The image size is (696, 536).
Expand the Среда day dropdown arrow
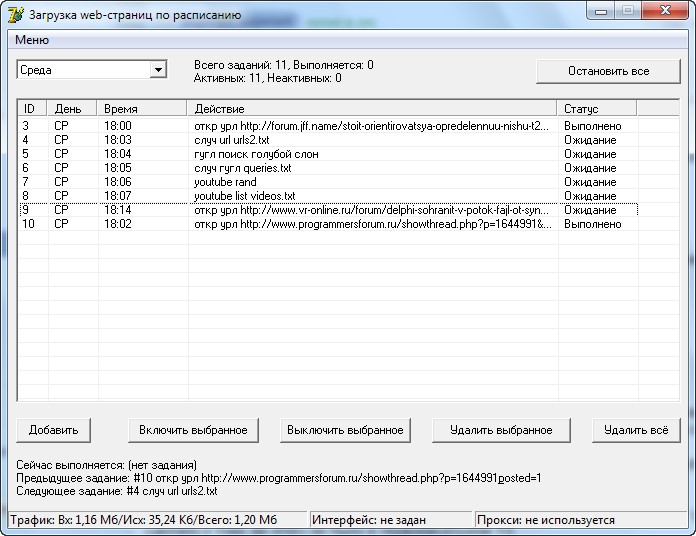point(158,70)
